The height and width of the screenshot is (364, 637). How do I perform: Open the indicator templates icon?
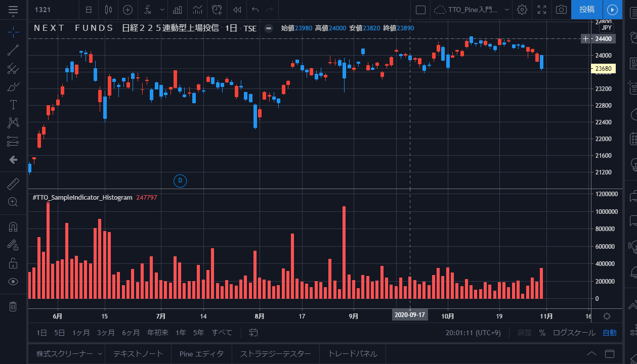pyautogui.click(x=198, y=10)
